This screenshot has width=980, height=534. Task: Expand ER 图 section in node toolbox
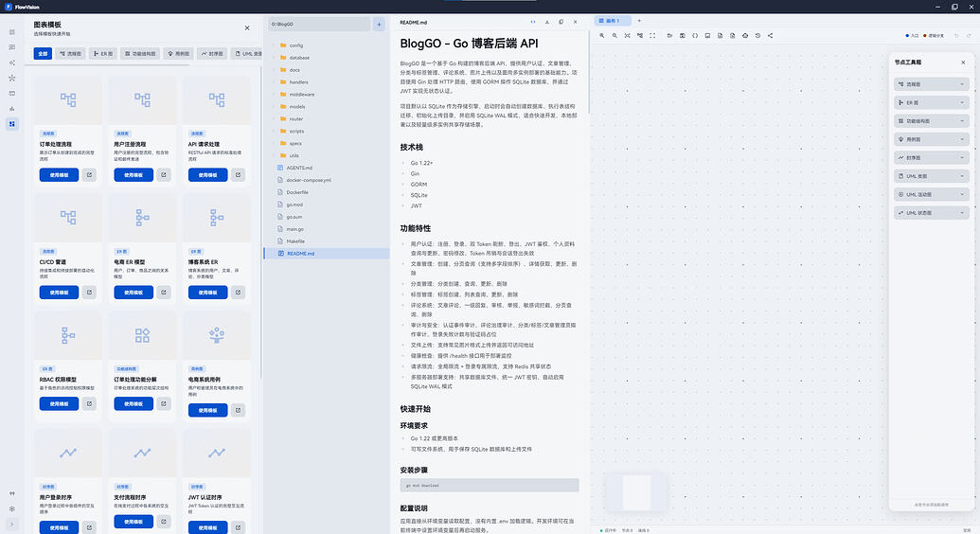point(932,102)
